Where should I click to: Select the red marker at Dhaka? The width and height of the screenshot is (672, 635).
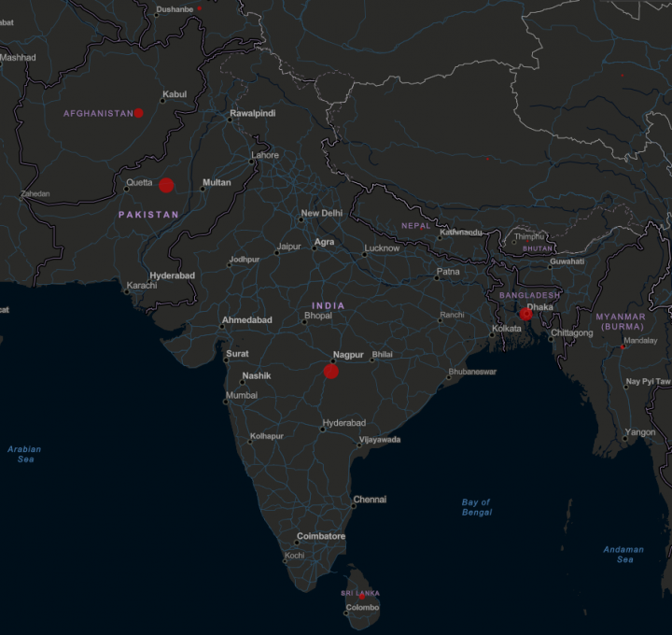526,315
